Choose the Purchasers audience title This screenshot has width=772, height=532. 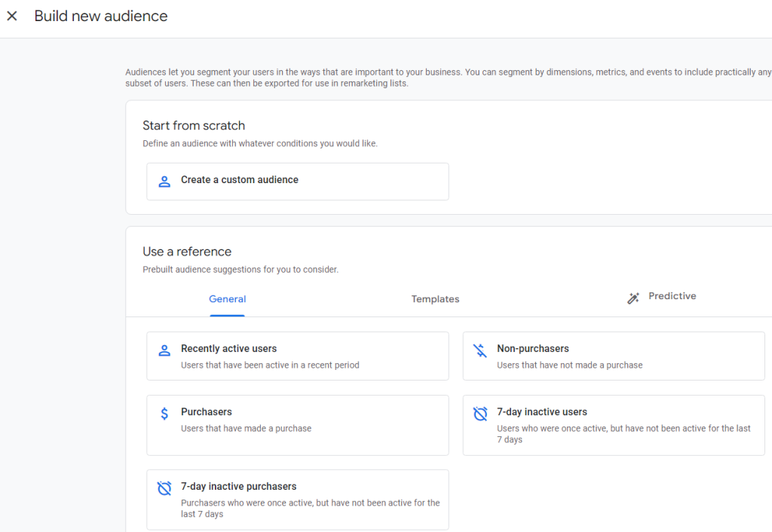click(206, 412)
